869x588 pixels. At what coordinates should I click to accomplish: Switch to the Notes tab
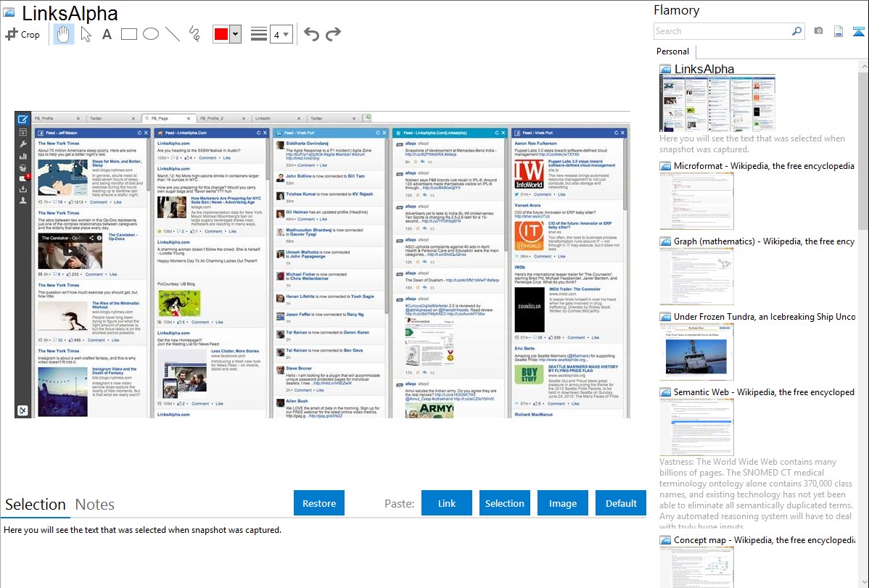95,505
